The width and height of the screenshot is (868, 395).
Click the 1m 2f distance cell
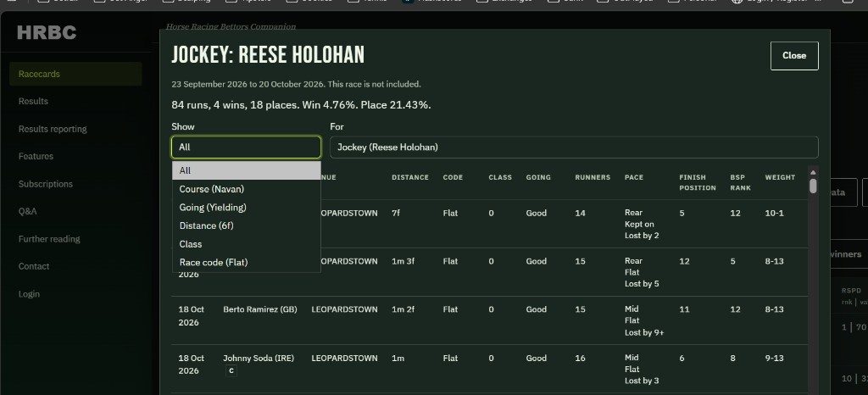tap(403, 309)
